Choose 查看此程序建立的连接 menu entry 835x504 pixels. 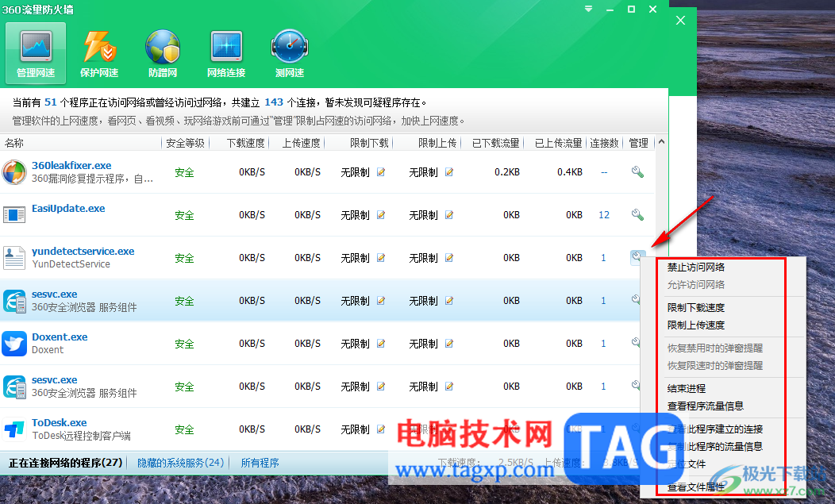pyautogui.click(x=714, y=429)
